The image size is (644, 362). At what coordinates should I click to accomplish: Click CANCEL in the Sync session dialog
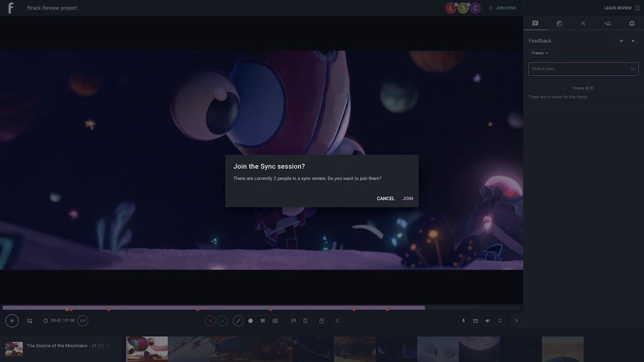(385, 198)
